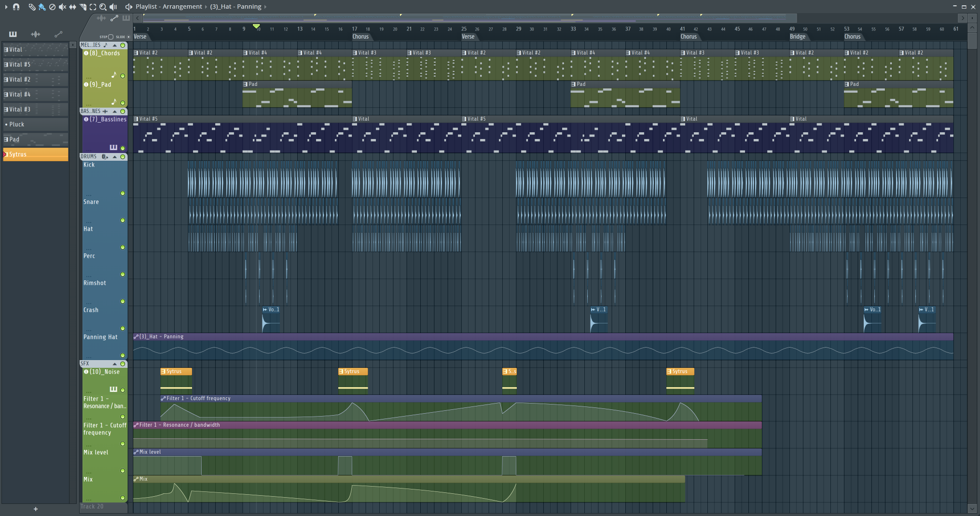Click the audio waveform icon above track headers
The height and width of the screenshot is (516, 980).
click(x=101, y=18)
